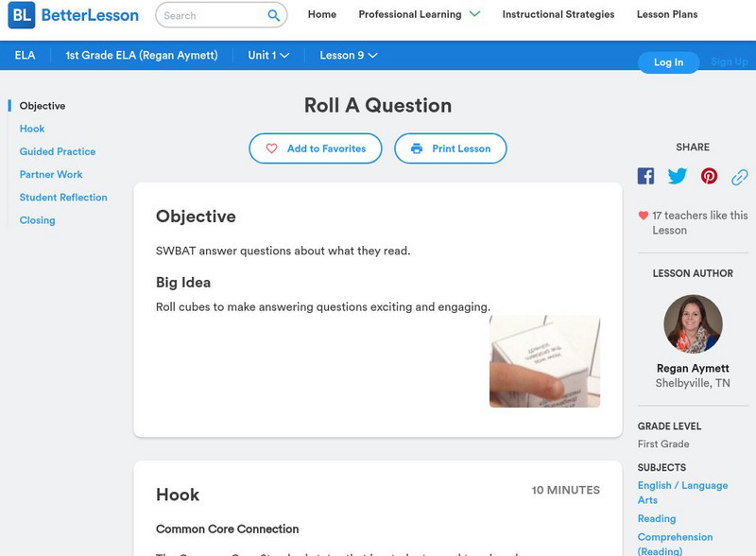View the dice photo thumbnail
The height and width of the screenshot is (556, 756).
[544, 360]
